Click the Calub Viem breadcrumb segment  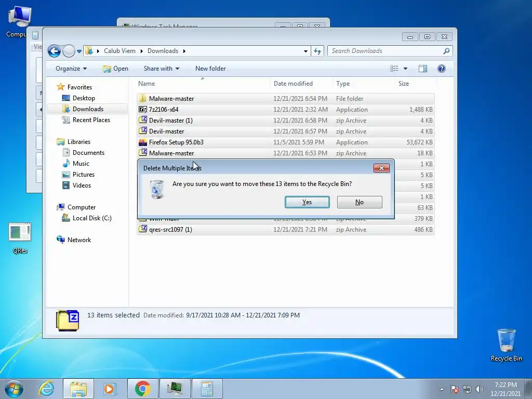119,51
